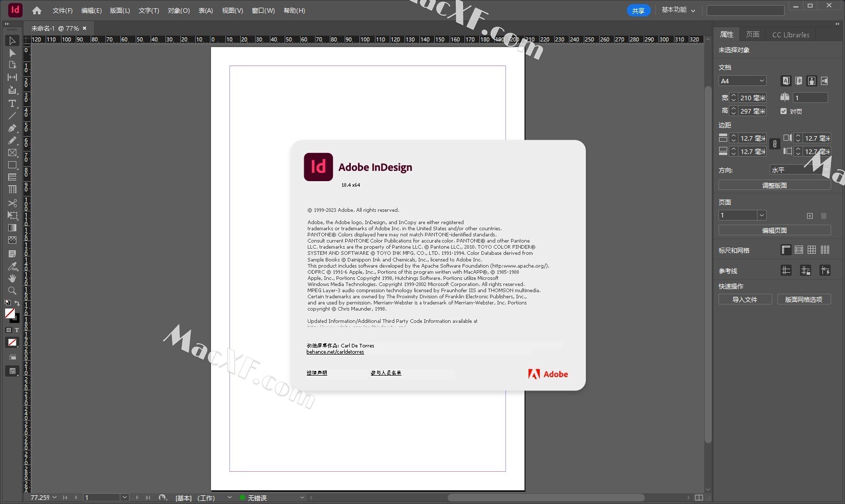Open the 版面(L) menu
The image size is (845, 504).
(120, 10)
